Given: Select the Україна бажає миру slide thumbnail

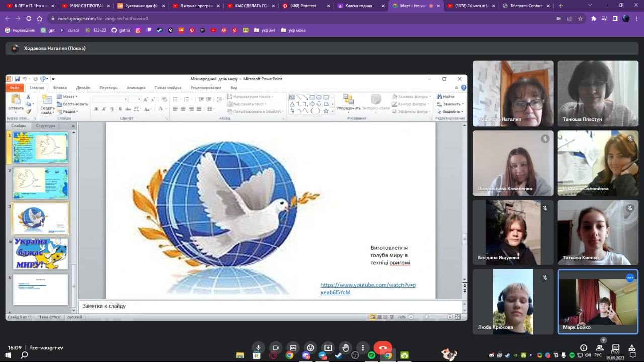Looking at the screenshot, I should pos(40,254).
